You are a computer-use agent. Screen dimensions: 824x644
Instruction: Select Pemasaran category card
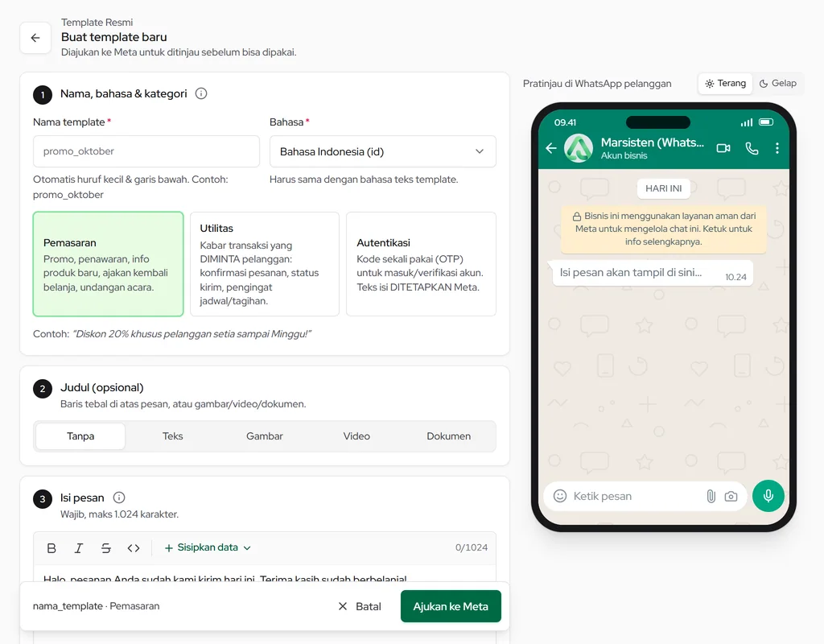tap(109, 264)
